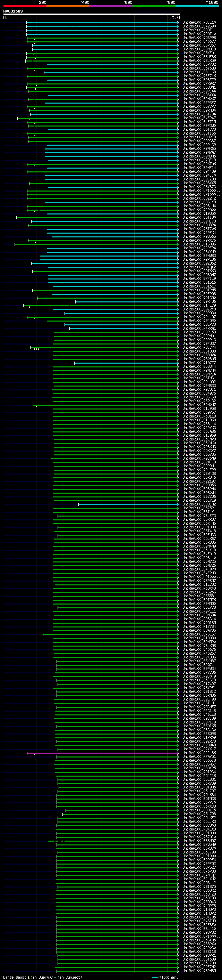Select hit UniRef100_Q9ATJ0
222x980 pixels.
click(x=199, y=34)
